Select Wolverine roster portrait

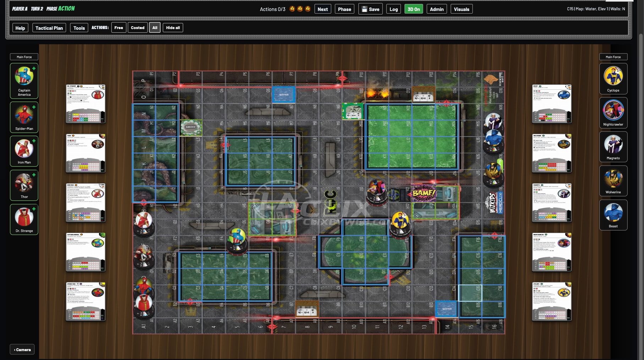tap(613, 181)
